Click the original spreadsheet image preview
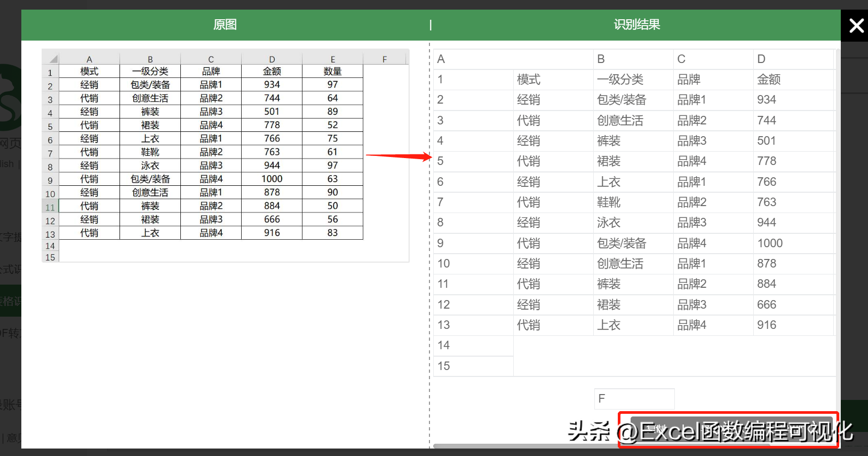The width and height of the screenshot is (868, 456). click(x=225, y=155)
